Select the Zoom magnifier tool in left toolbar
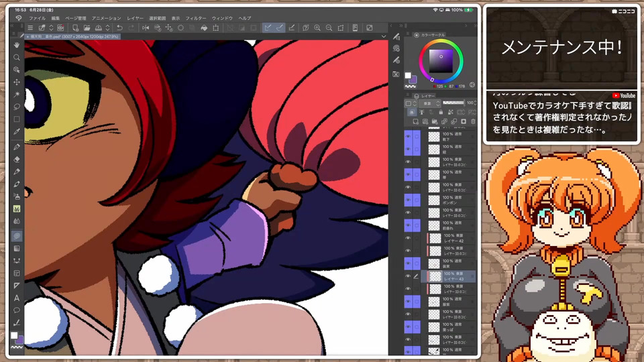Screen dimensions: 644x362 point(17,58)
